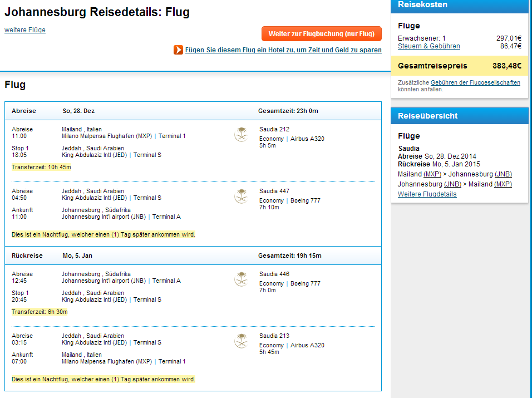
Task: Click 'Gesamtzeit: 19h 15m' text
Action: (290, 255)
